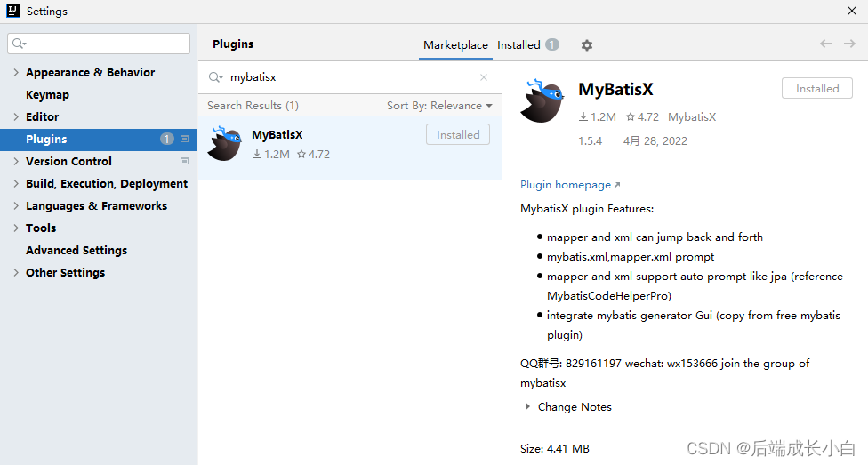Click the download count icon in details pane
This screenshot has height=465, width=868.
[583, 116]
